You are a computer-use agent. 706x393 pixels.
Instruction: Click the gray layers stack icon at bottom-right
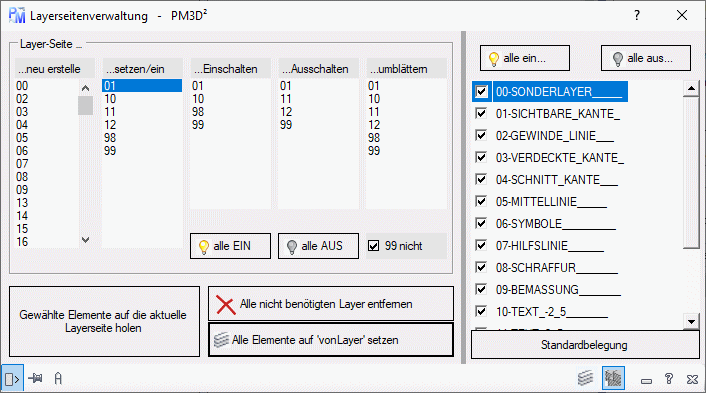pos(585,378)
